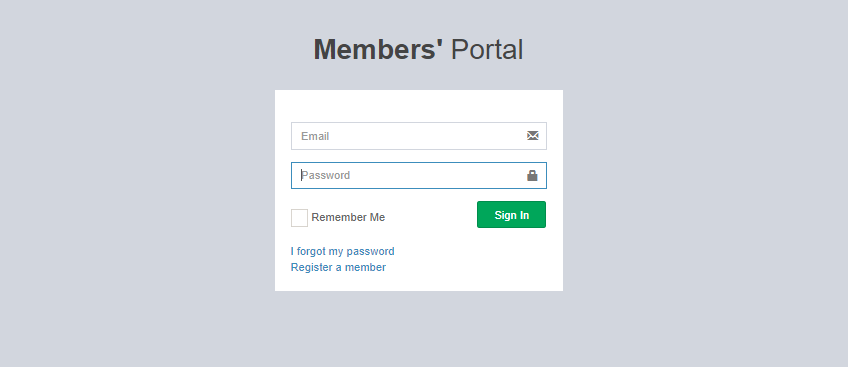Click the word member in the Register link
The width and height of the screenshot is (848, 367).
pyautogui.click(x=365, y=268)
